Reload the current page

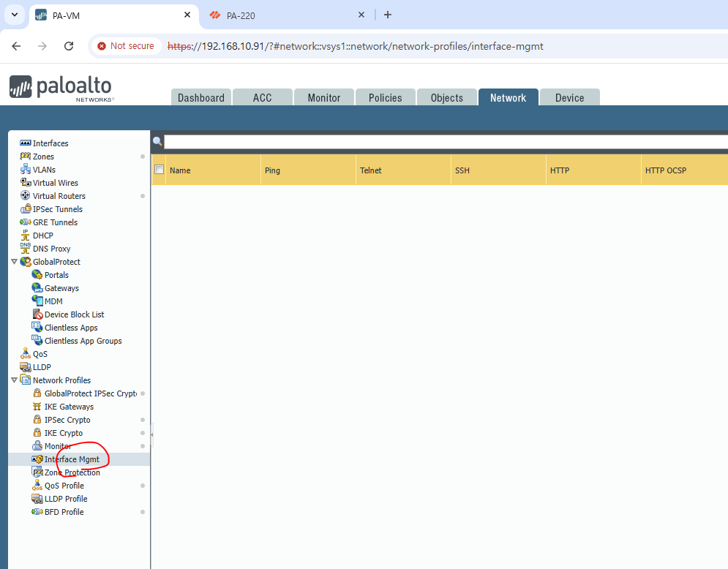(x=69, y=46)
